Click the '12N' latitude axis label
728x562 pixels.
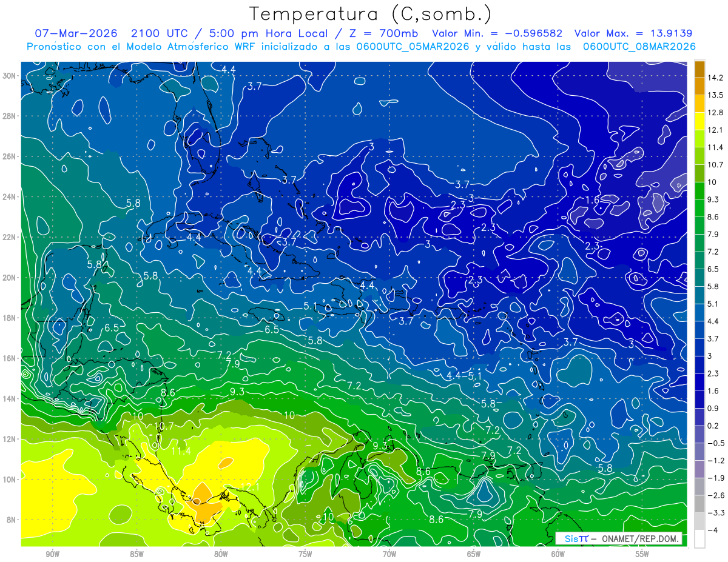tap(10, 439)
